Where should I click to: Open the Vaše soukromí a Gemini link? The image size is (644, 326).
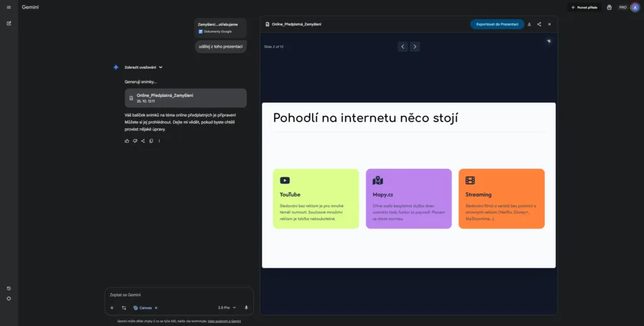(x=224, y=321)
